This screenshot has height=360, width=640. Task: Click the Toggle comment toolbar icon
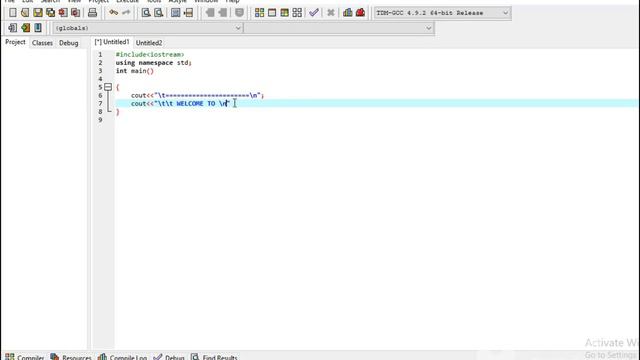click(x=239, y=13)
